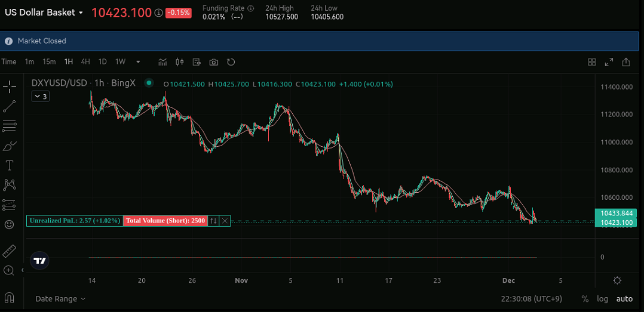Switch to the 4H timeframe
Image resolution: width=644 pixels, height=312 pixels.
(85, 62)
